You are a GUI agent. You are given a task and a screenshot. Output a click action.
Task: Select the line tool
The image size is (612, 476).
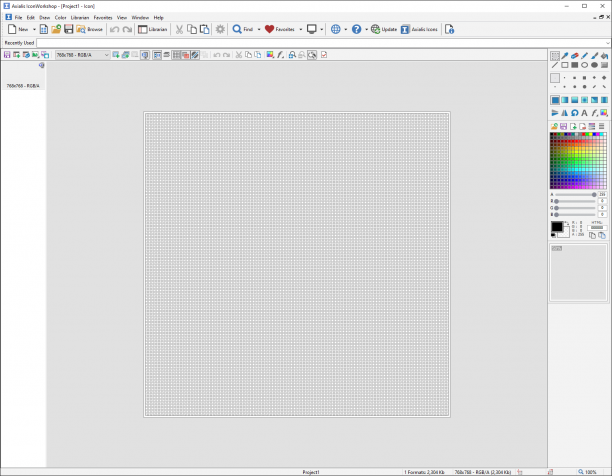click(555, 65)
